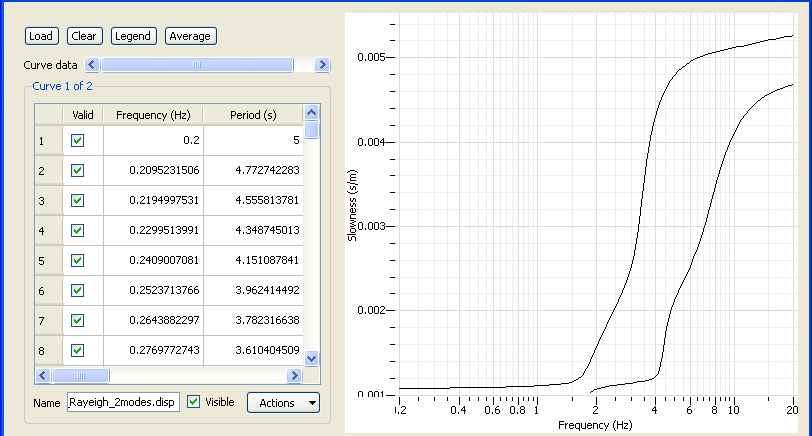Open the Legend dialog button
Screen dimensions: 812x436
(133, 36)
